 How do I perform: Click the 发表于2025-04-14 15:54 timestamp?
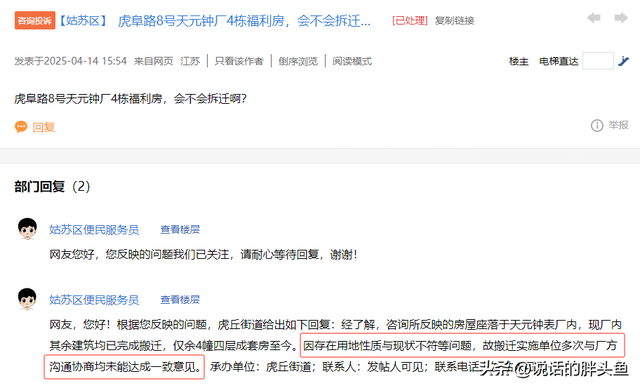pos(71,61)
